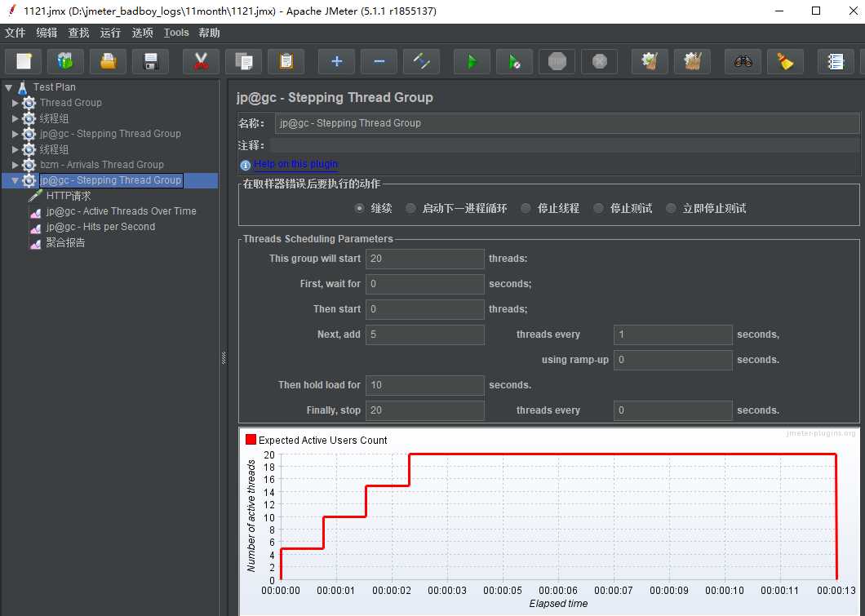Open the Function Helper list icon
The image size is (865, 616).
836,61
